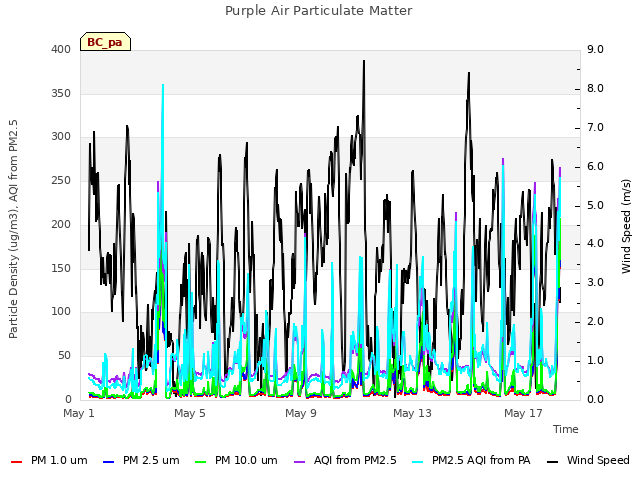Image resolution: width=640 pixels, height=480 pixels.
Task: Click the 1.0 wind speed tick label
Action: point(595,360)
